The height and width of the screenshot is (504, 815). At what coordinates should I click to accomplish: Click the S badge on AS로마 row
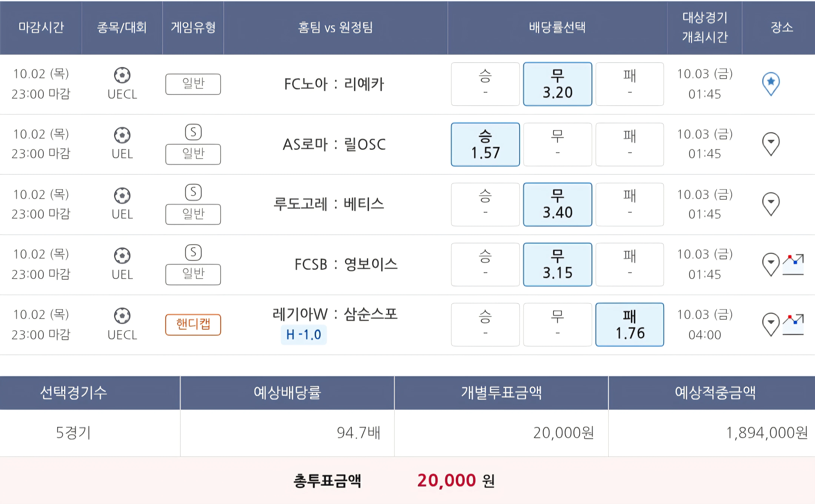click(193, 132)
